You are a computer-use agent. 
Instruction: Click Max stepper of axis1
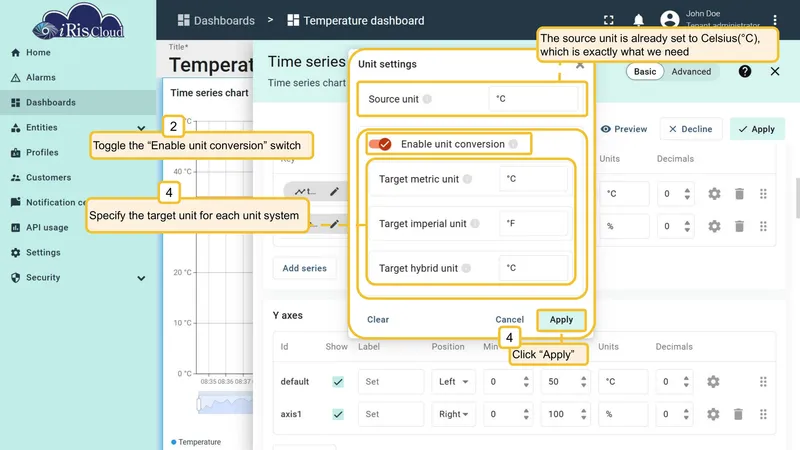point(583,414)
